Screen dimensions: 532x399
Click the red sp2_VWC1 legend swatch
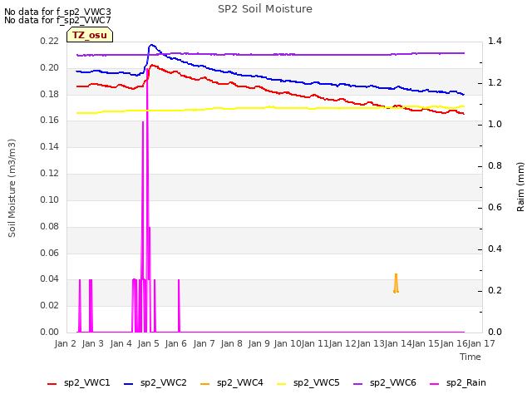pyautogui.click(x=52, y=384)
